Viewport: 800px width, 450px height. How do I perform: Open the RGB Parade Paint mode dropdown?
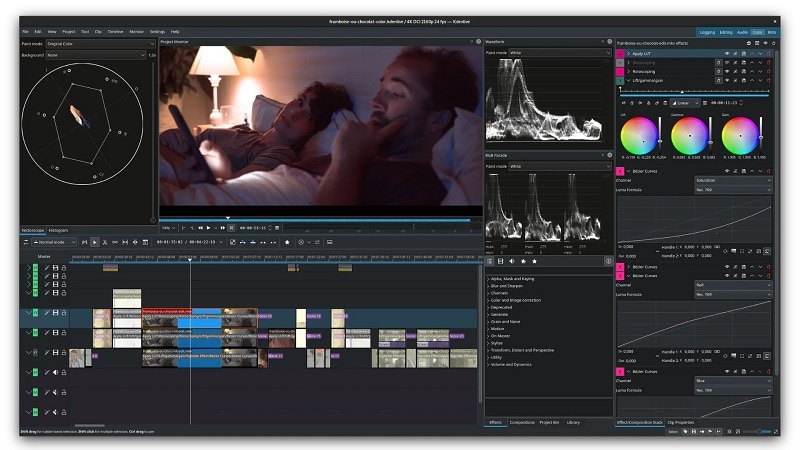[560, 166]
